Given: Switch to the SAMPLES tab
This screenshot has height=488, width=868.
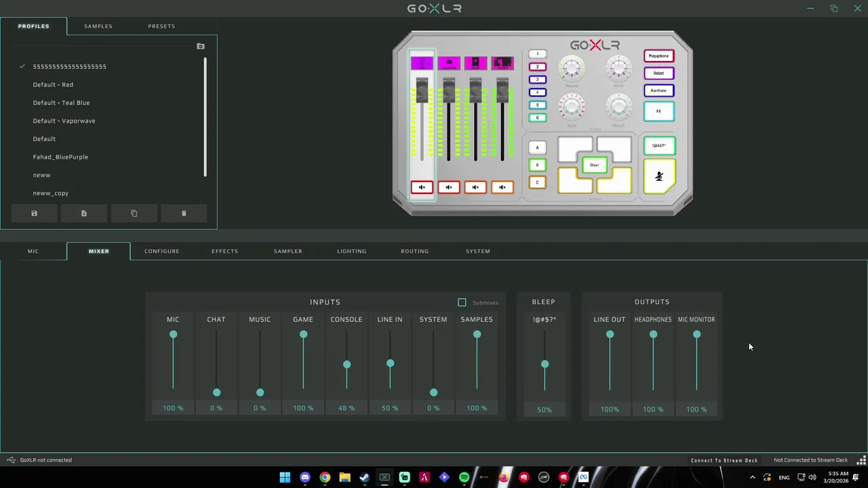Looking at the screenshot, I should [x=98, y=26].
